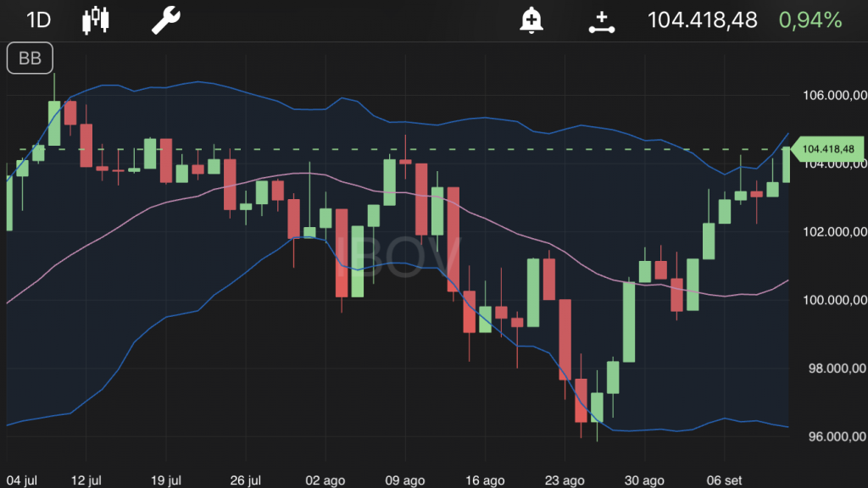Image resolution: width=868 pixels, height=488 pixels.
Task: Click the 106.000,00 price axis label
Action: (835, 95)
